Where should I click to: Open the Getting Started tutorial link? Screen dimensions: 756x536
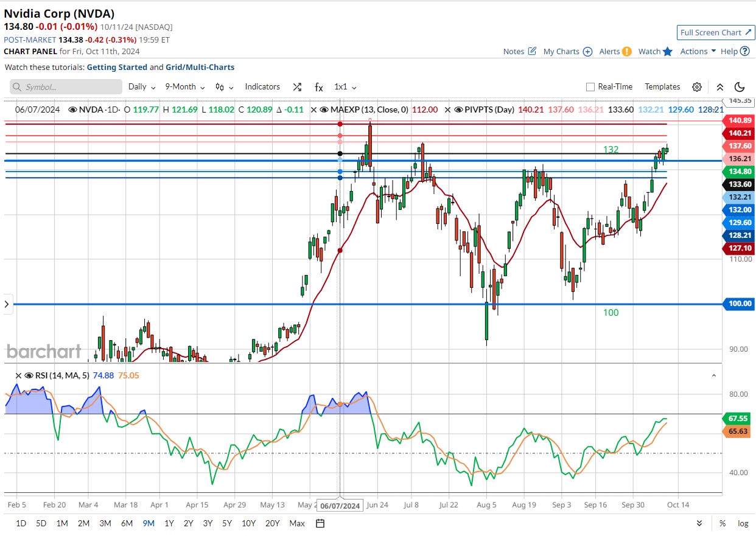[117, 68]
